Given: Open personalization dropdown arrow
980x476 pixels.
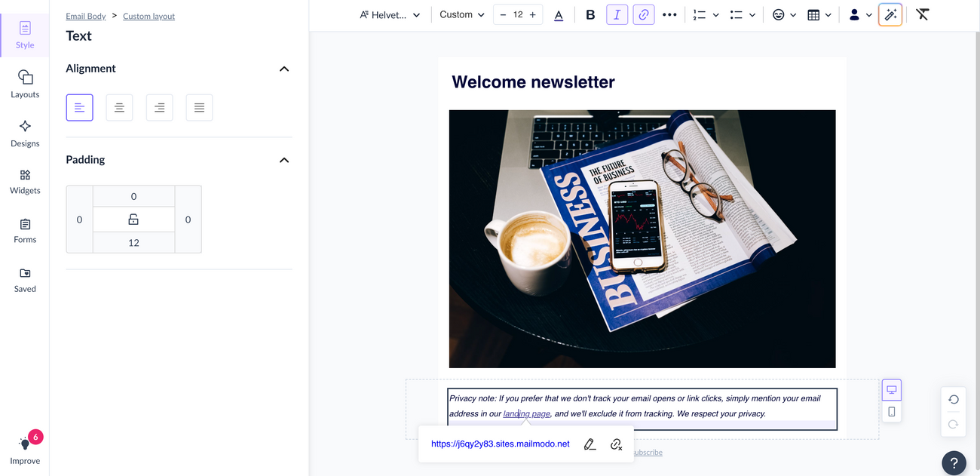Looking at the screenshot, I should coord(868,15).
